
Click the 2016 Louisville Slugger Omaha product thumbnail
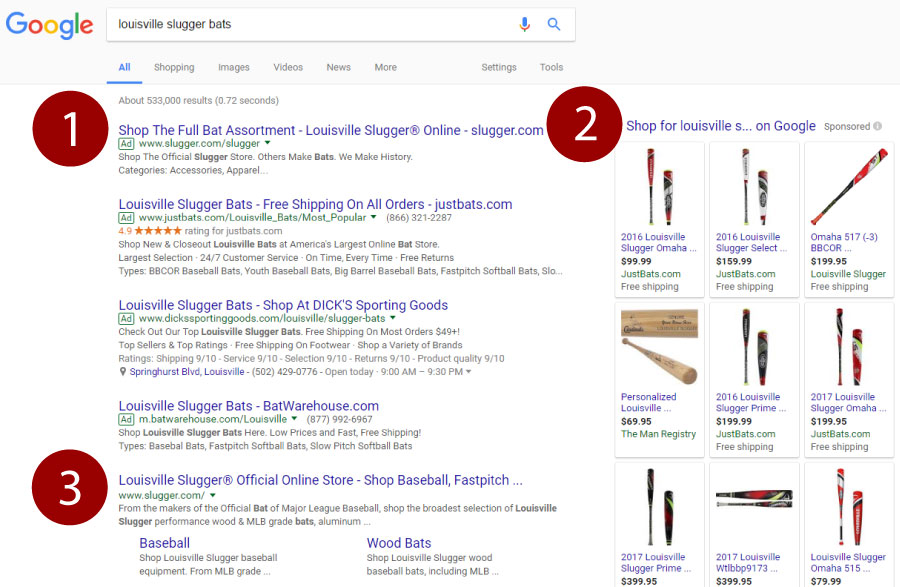pyautogui.click(x=658, y=185)
